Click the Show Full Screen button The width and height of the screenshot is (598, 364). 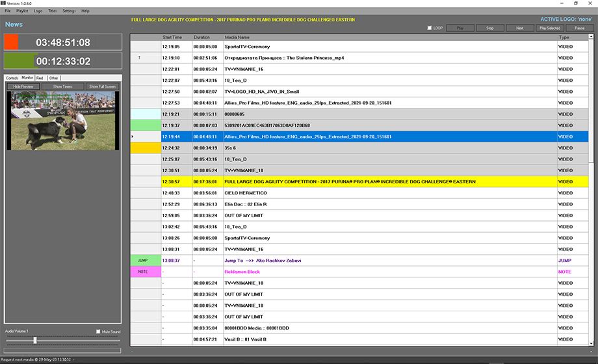point(102,86)
